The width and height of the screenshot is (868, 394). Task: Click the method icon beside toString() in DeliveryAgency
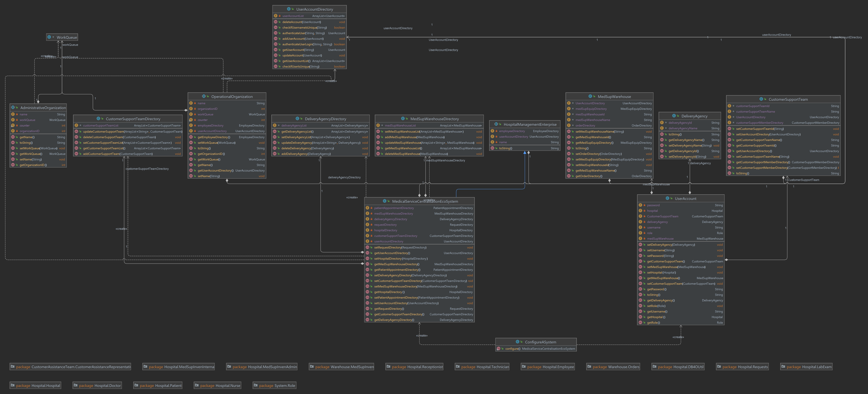pyautogui.click(x=661, y=134)
